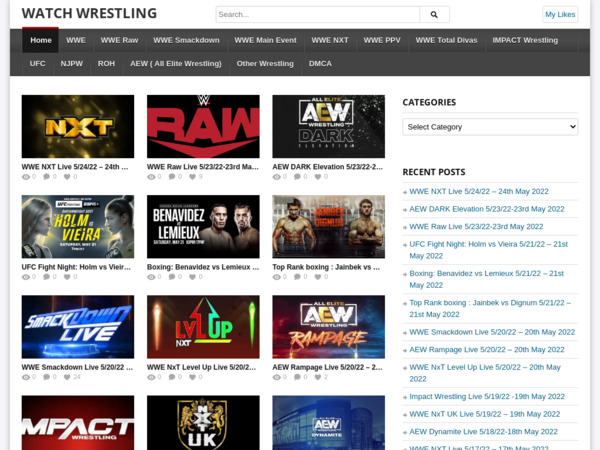Click views eye icon under Top Rank boxing

[x=276, y=277]
